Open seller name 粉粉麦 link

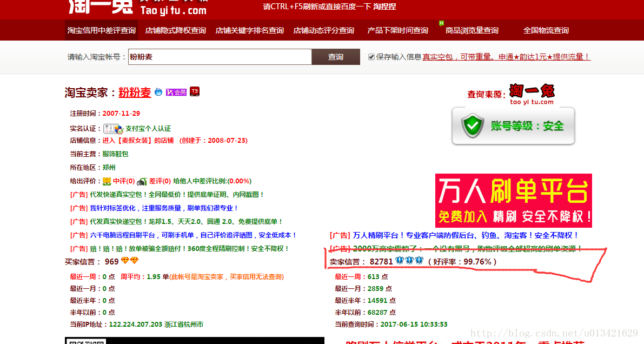point(135,92)
